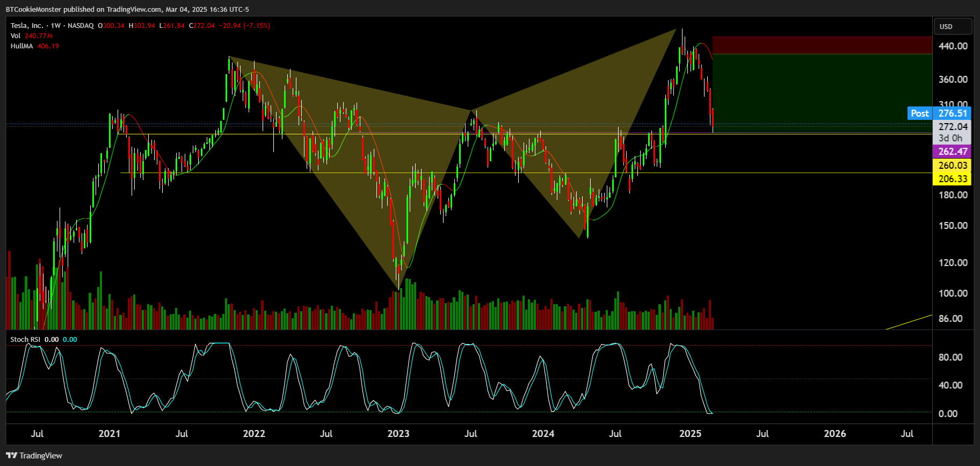Viewport: 980px width, 466px height.
Task: Click the blue Post label on price axis
Action: click(x=919, y=113)
